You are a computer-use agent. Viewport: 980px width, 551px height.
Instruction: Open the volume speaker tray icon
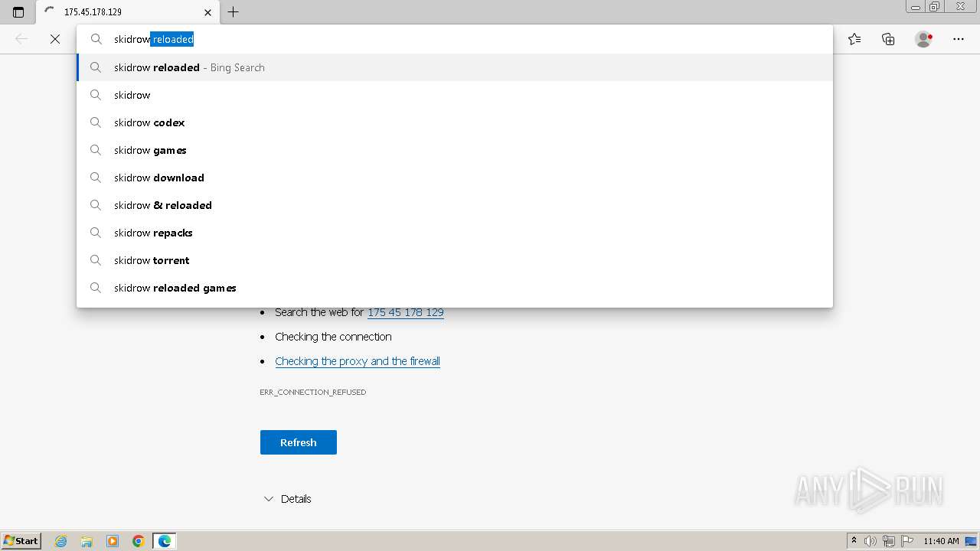click(x=871, y=541)
